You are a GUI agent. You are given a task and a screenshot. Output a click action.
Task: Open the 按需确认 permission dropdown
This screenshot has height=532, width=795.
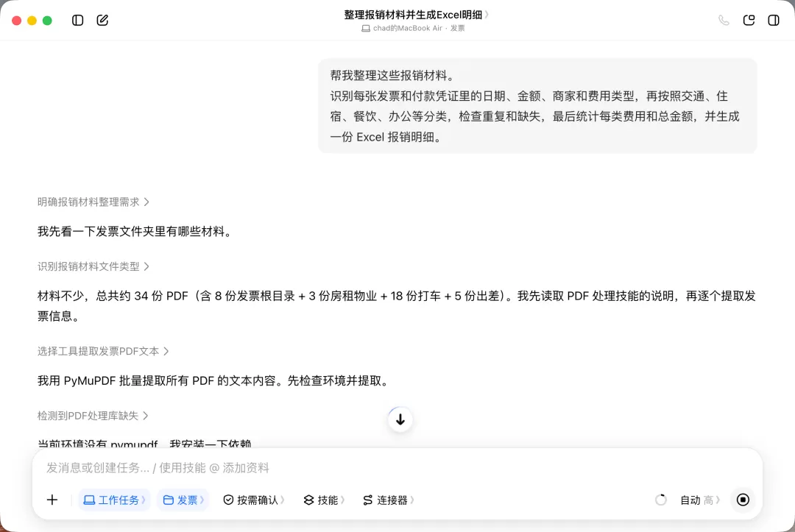(254, 500)
